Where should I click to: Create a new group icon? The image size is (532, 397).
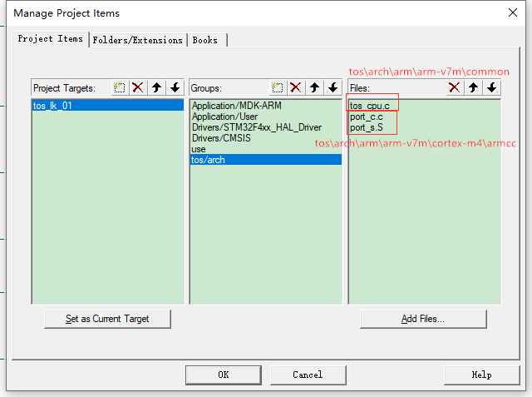coord(277,87)
